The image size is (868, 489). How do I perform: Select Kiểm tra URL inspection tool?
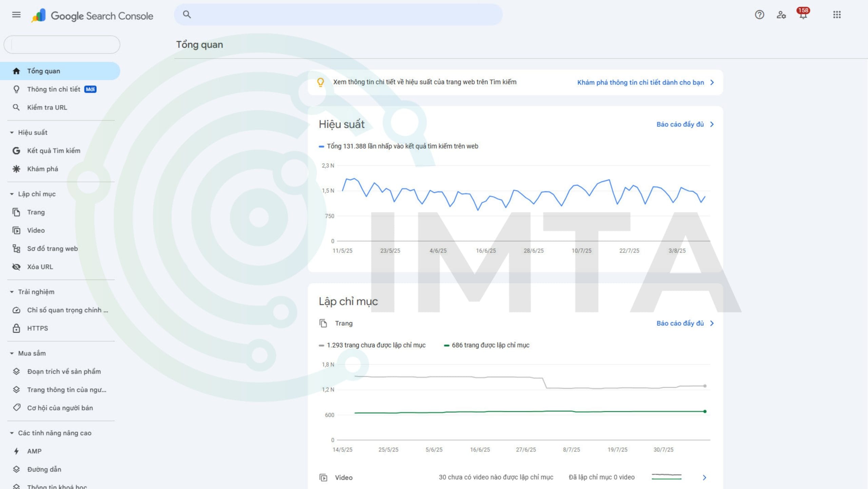tap(48, 107)
